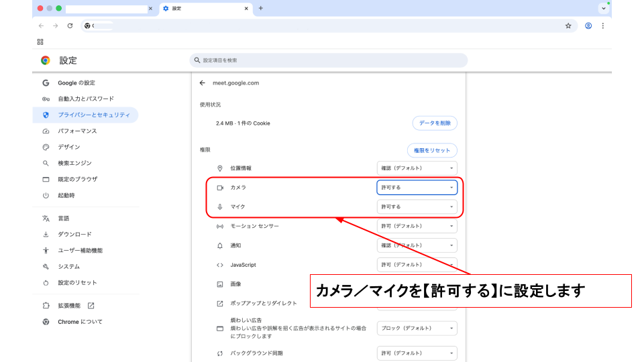Screen dimensions: 644x362
Task: Open the Chrome three-dot menu
Action: pos(603,25)
